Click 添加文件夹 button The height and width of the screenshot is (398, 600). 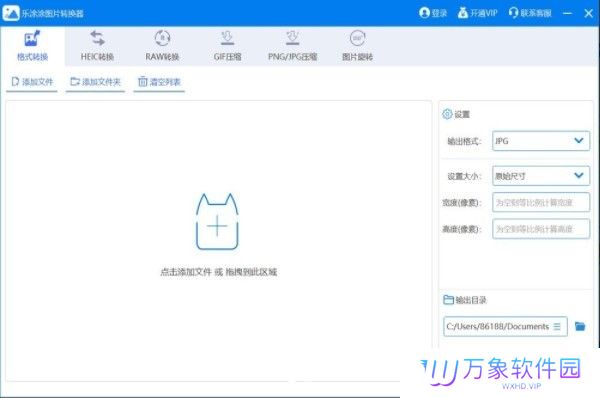coord(95,82)
